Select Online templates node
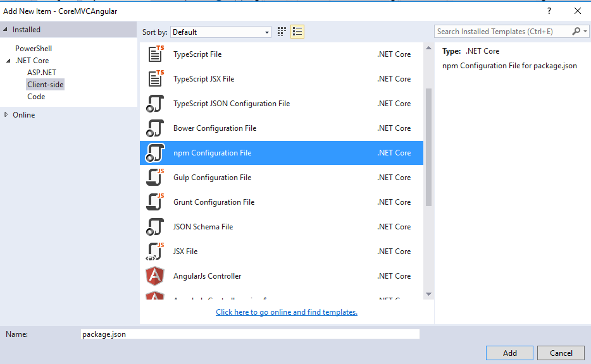Screen dimensions: 591x364 pos(24,115)
